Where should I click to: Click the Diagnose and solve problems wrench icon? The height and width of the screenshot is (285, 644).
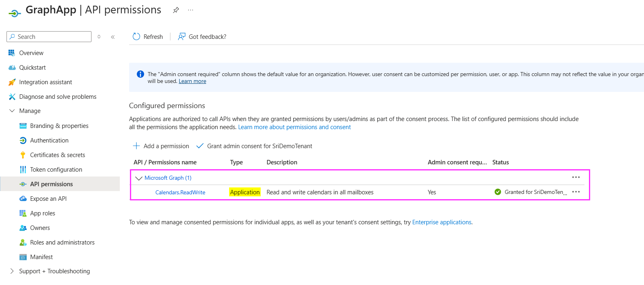pyautogui.click(x=12, y=97)
